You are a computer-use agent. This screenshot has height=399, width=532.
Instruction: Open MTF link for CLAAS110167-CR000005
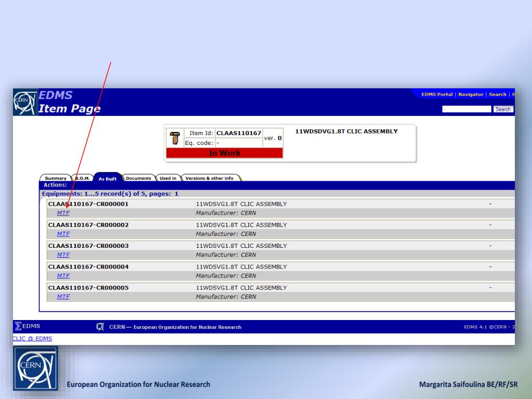[63, 297]
